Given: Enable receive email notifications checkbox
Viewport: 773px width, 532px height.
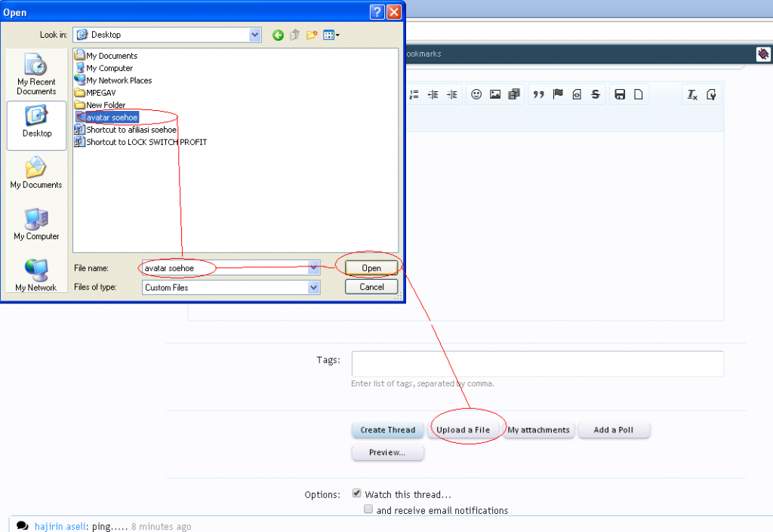Looking at the screenshot, I should pos(368,510).
